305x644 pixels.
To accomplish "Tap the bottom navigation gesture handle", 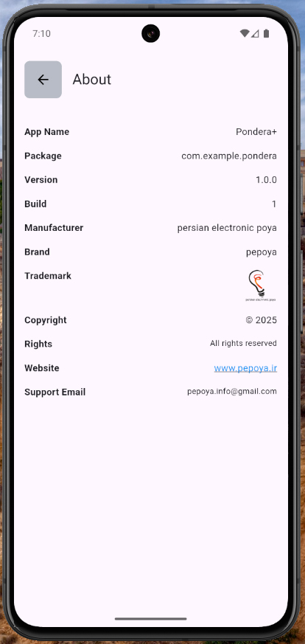I will (x=151, y=618).
